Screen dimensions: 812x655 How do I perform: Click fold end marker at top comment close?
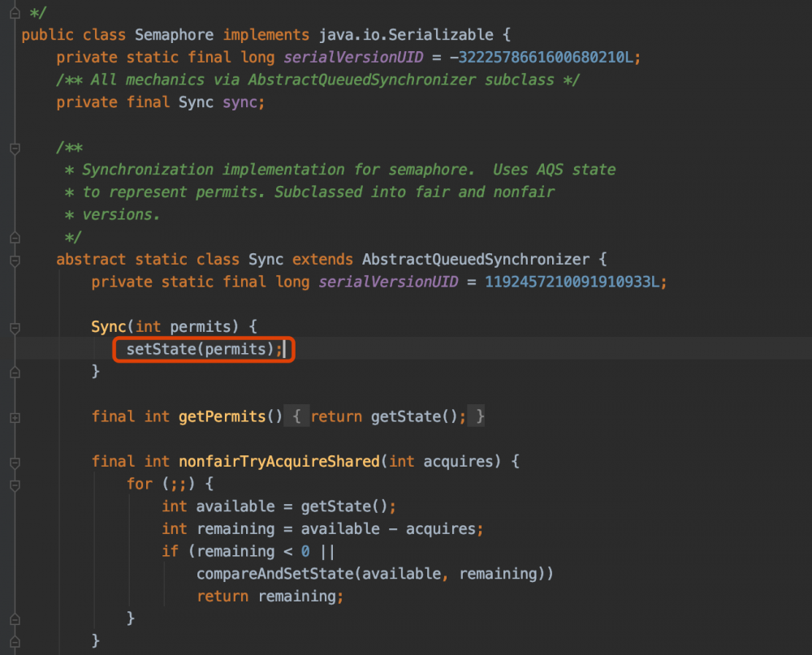pyautogui.click(x=15, y=13)
